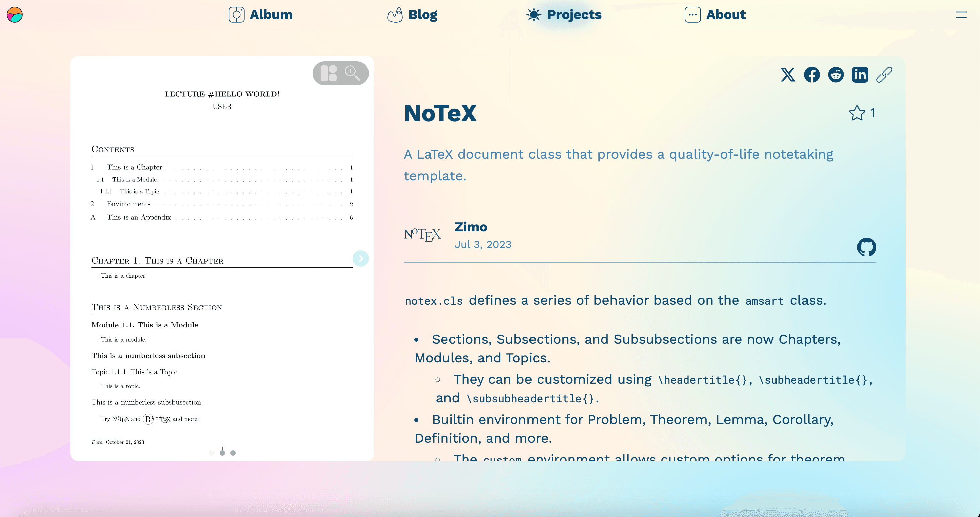Image resolution: width=980 pixels, height=517 pixels.
Task: Click the NoTeX author avatar logo
Action: pyautogui.click(x=422, y=235)
